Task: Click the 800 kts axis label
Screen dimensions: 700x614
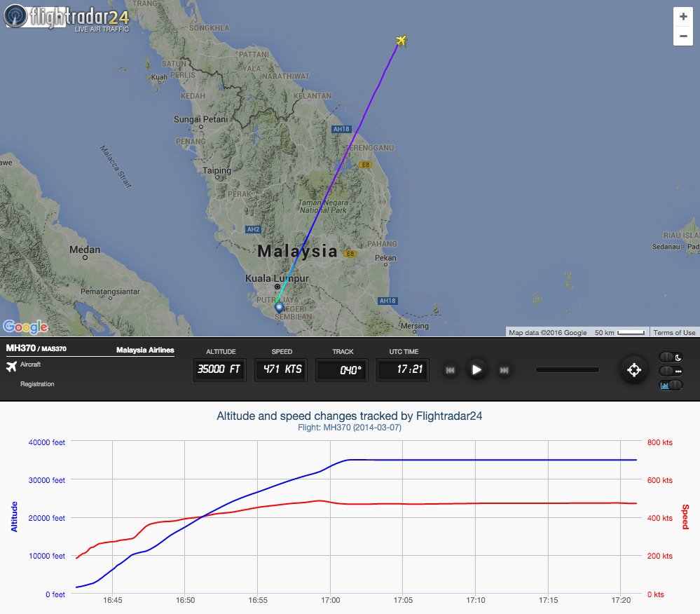Action: coord(660,442)
